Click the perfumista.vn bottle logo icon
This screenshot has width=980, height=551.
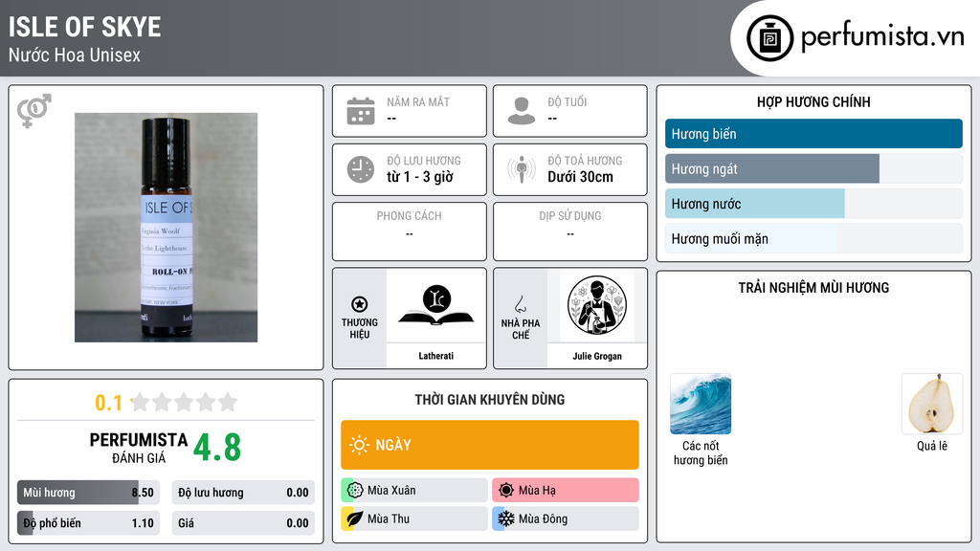[x=769, y=38]
